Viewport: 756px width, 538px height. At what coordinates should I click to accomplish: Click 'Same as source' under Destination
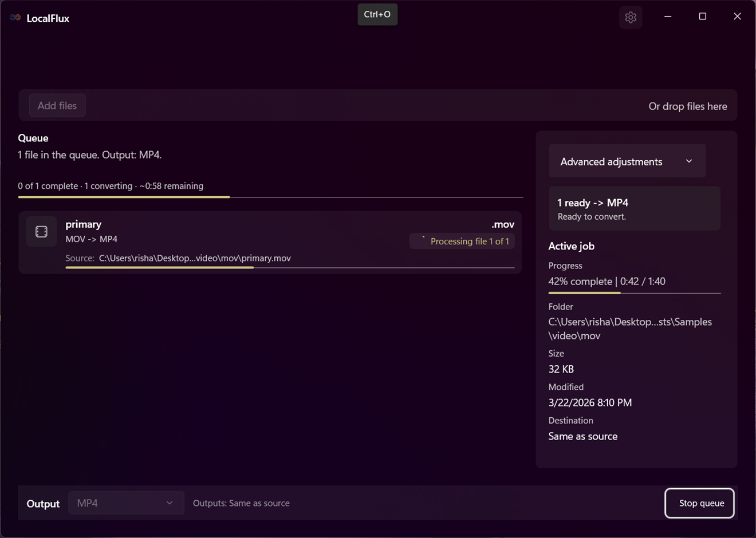583,436
